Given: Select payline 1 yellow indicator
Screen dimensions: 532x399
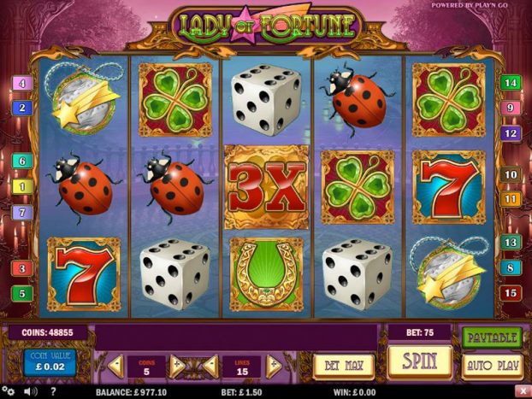Looking at the screenshot, I should click(x=22, y=186).
